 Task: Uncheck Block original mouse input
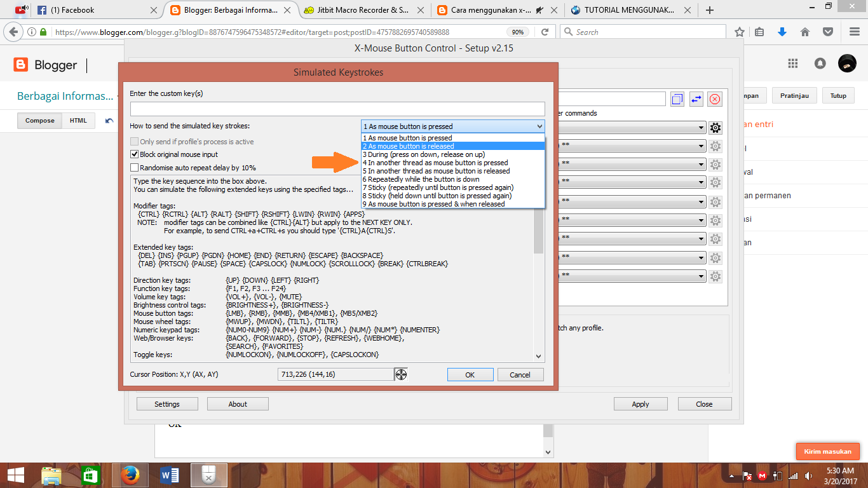point(135,153)
